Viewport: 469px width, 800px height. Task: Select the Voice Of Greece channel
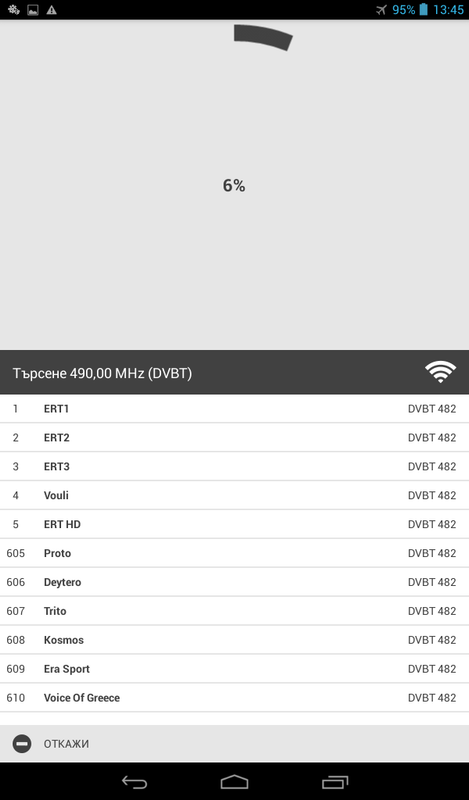(x=234, y=697)
